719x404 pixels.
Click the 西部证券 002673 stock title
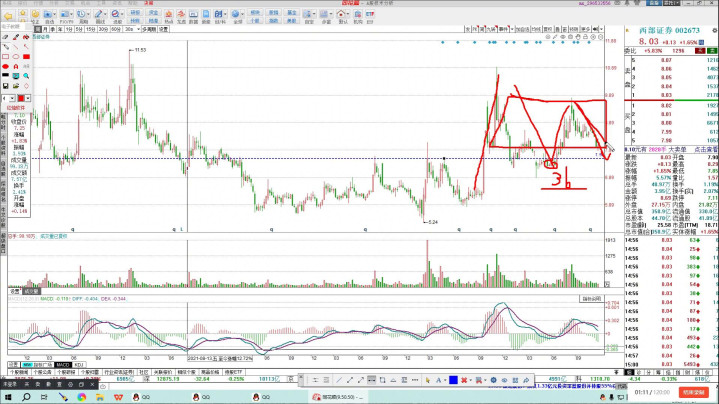(670, 31)
